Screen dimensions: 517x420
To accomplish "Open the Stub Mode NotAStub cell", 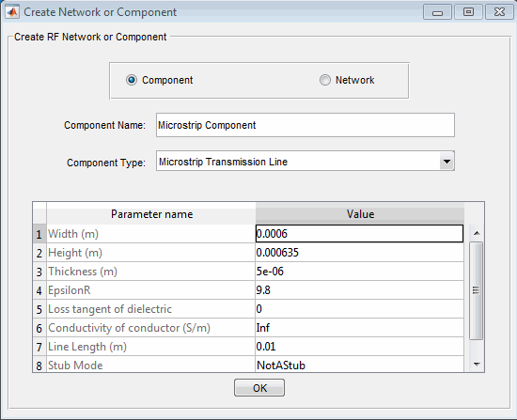I will (359, 365).
